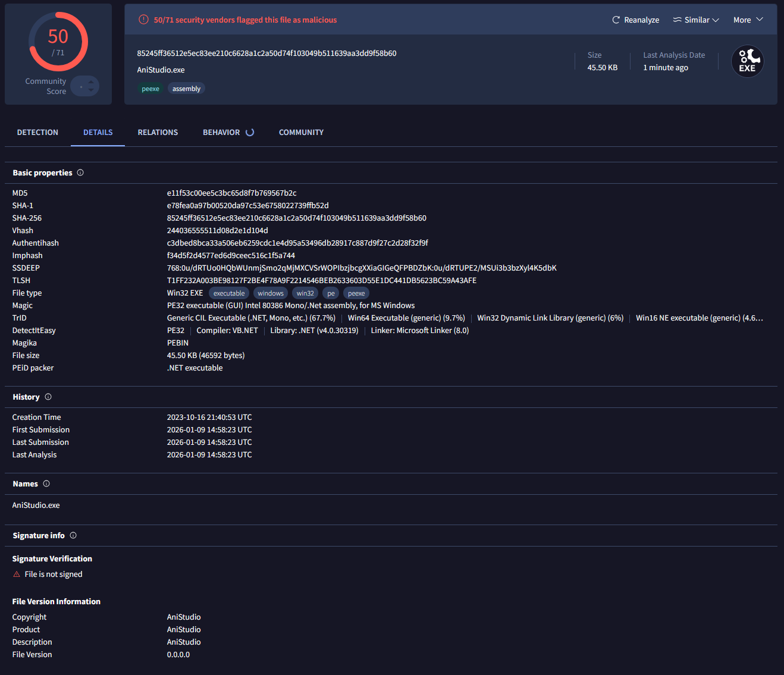Click the PEBIN Magika value
784x675 pixels.
coord(178,343)
